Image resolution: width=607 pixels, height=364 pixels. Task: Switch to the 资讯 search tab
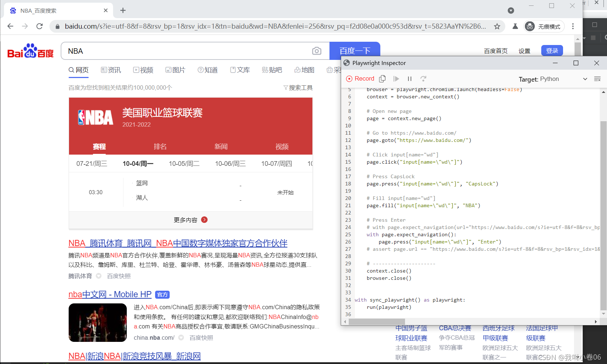pos(111,70)
